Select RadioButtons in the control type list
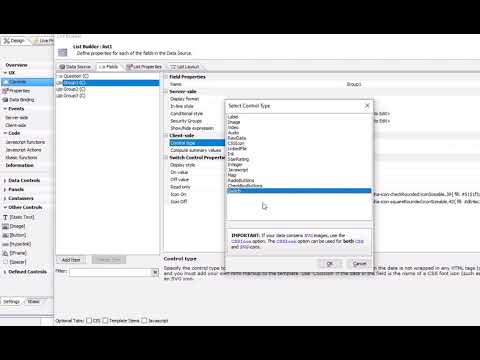Screen dimensions: 480x360 pos(241,180)
